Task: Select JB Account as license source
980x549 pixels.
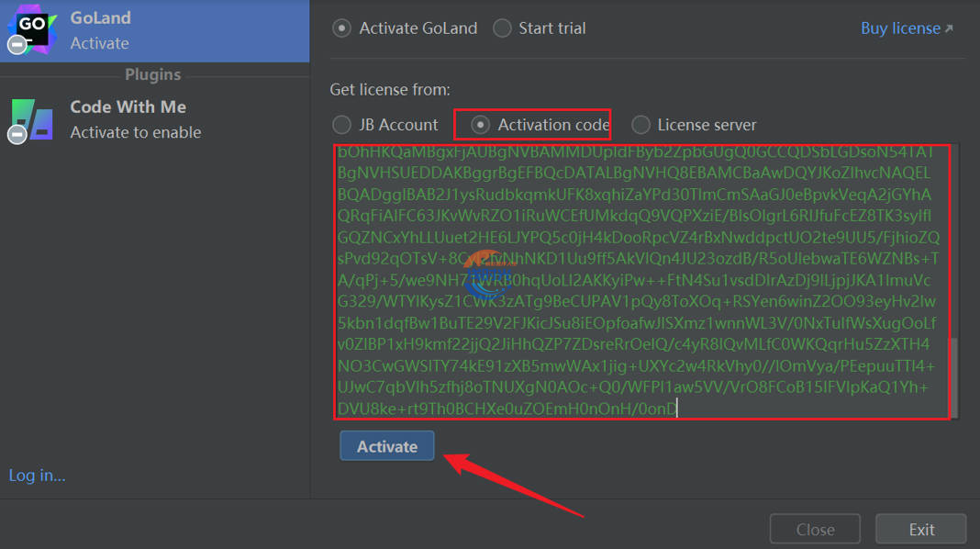Action: pyautogui.click(x=341, y=125)
